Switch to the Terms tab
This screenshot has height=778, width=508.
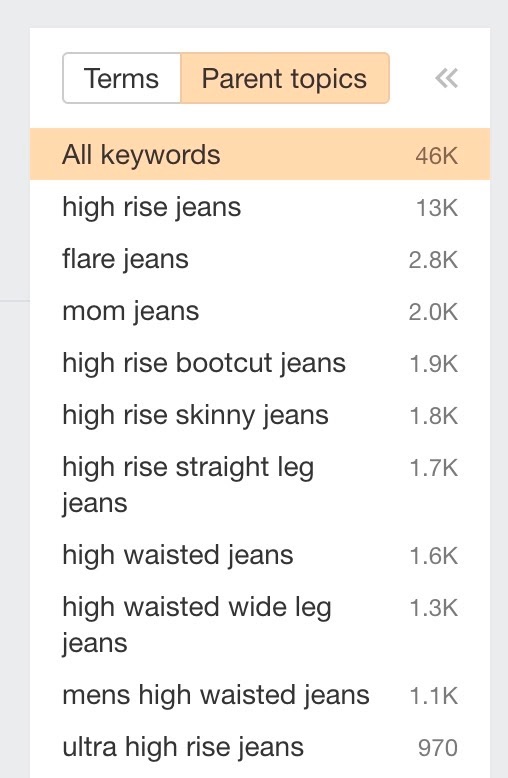click(x=122, y=78)
